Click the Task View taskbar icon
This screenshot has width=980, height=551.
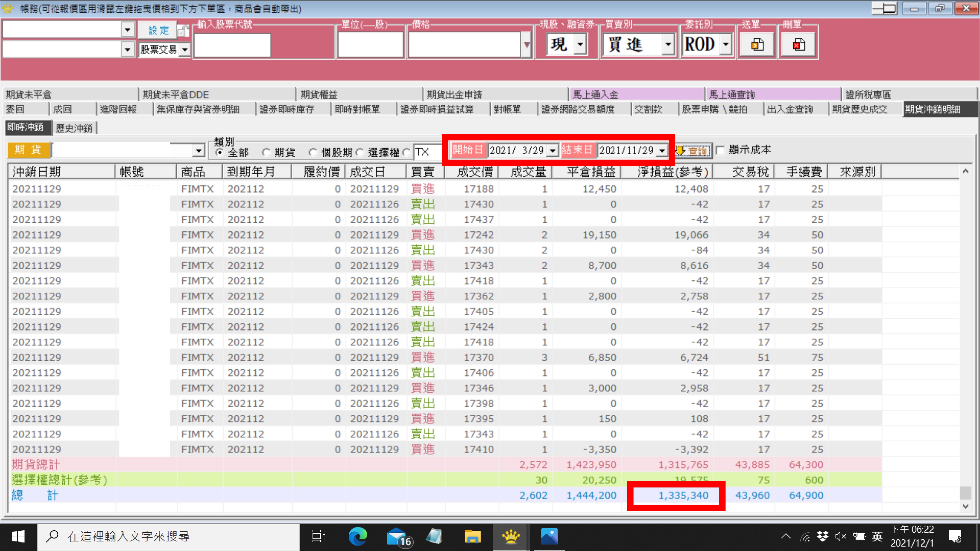pyautogui.click(x=318, y=537)
